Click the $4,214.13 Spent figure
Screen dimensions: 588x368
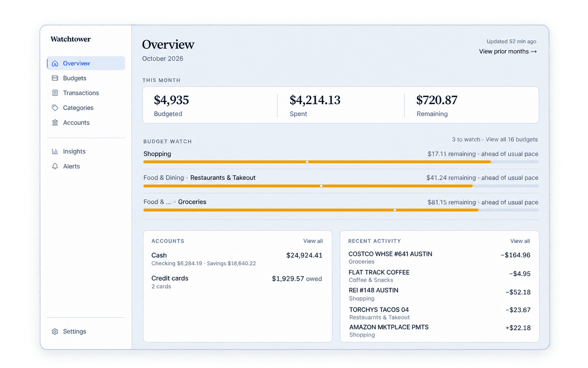point(315,100)
